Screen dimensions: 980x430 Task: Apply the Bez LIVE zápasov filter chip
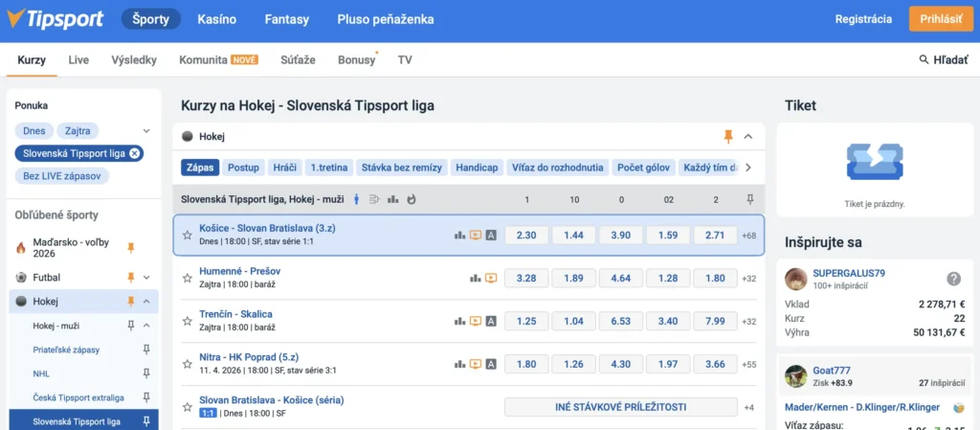click(x=62, y=175)
